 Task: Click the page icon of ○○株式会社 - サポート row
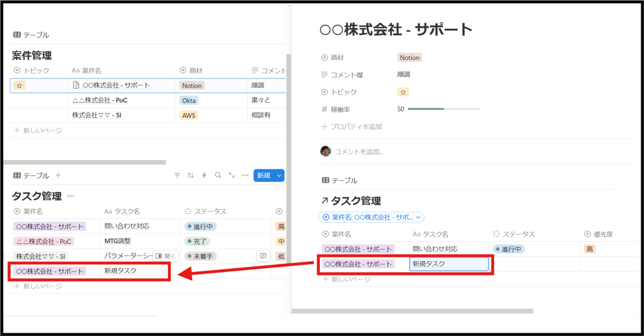[x=76, y=85]
